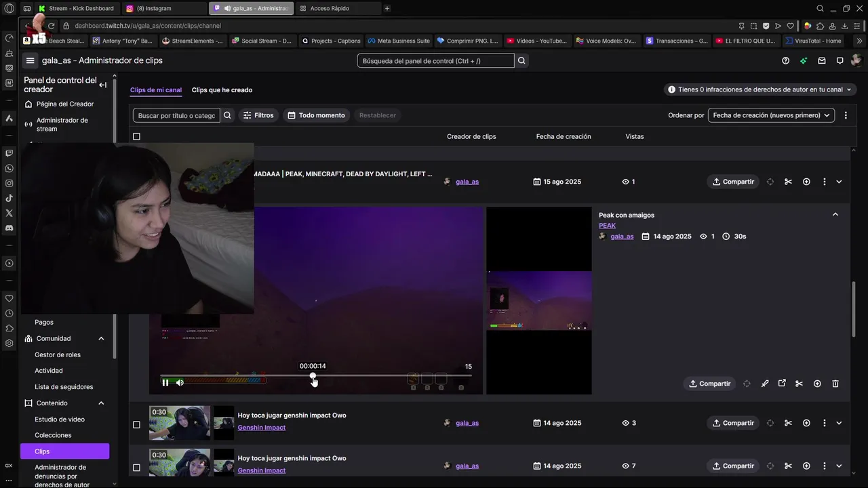Collapse the creator dashboard side panel
Viewport: 868px width, 488px height.
102,85
